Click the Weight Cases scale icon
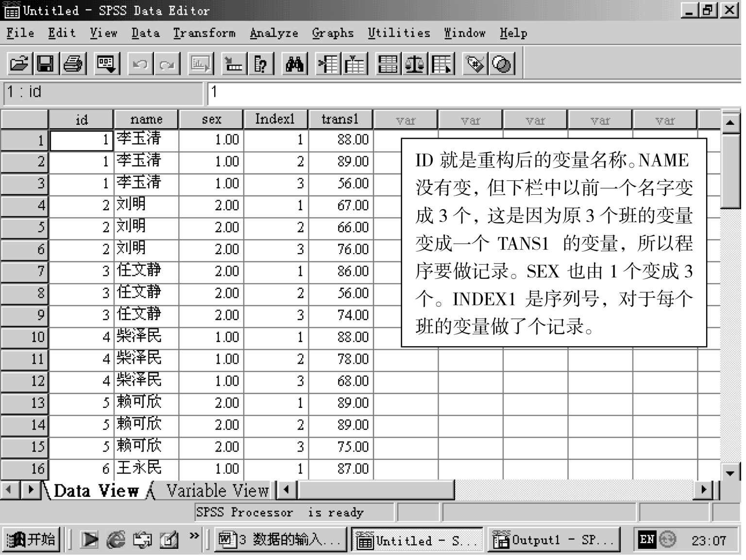The image size is (746, 560). (415, 64)
